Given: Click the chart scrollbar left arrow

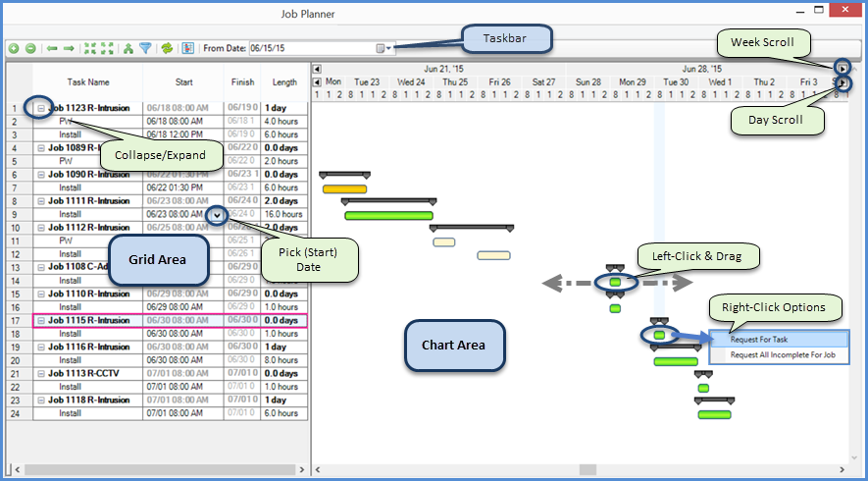Looking at the screenshot, I should 317,469.
